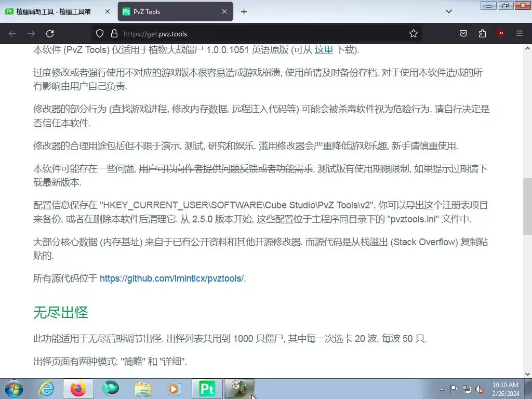The image size is (532, 399).
Task: Click the muted volume tray icon
Action: pos(480,389)
